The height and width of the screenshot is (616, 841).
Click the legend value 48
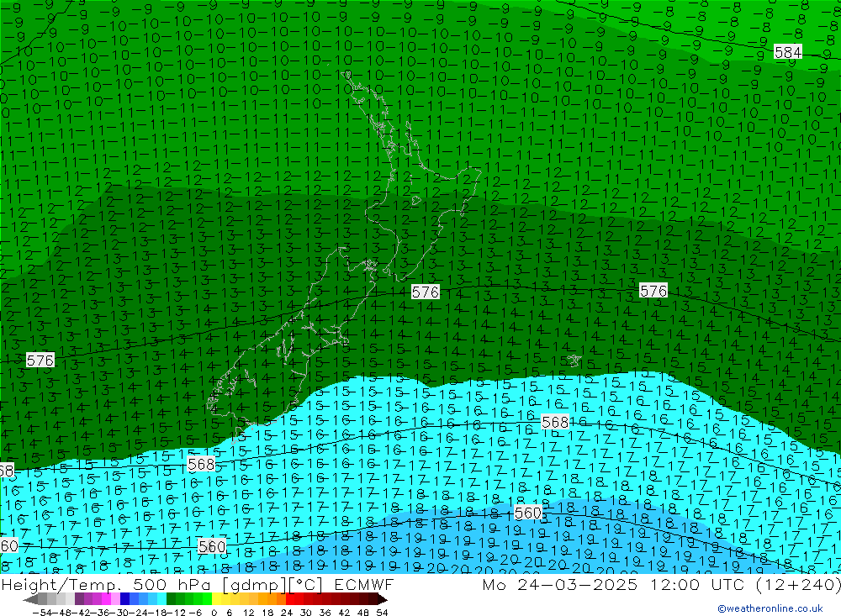tap(363, 613)
